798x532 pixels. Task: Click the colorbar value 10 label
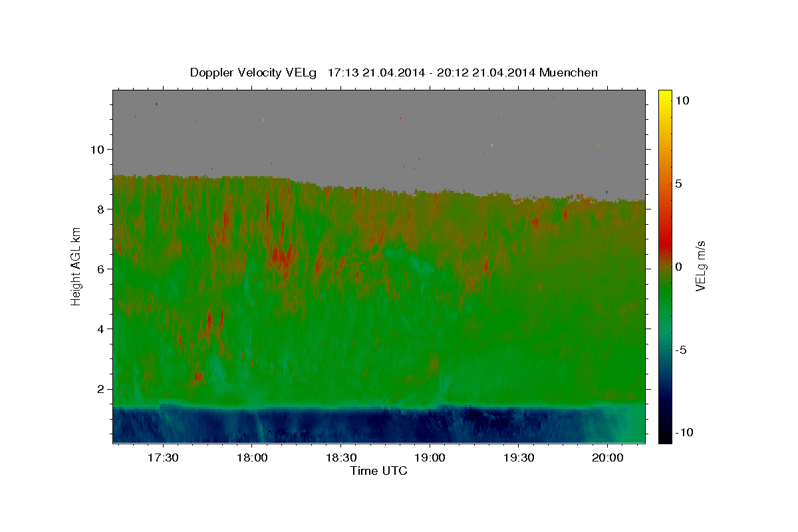pyautogui.click(x=682, y=100)
